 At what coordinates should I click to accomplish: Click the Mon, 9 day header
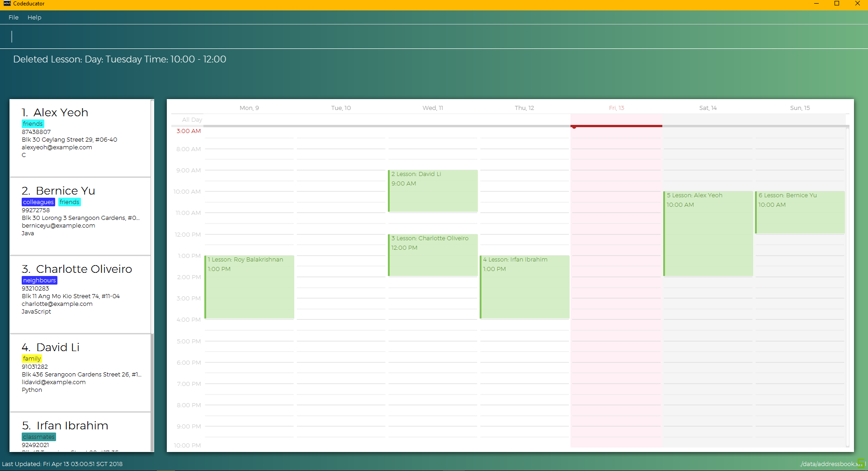click(x=249, y=108)
